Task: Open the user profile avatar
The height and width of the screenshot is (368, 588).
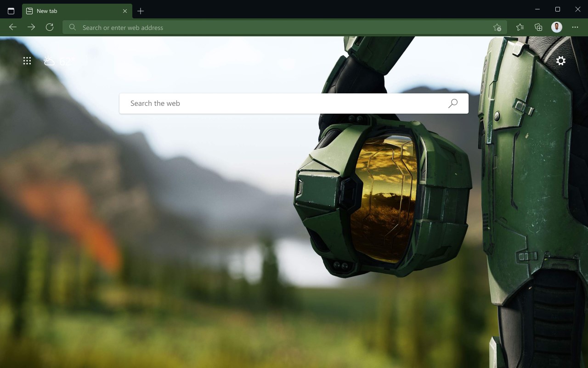Action: pos(557,27)
